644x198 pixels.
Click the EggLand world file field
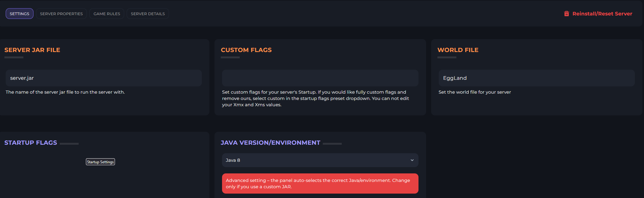[x=536, y=78]
